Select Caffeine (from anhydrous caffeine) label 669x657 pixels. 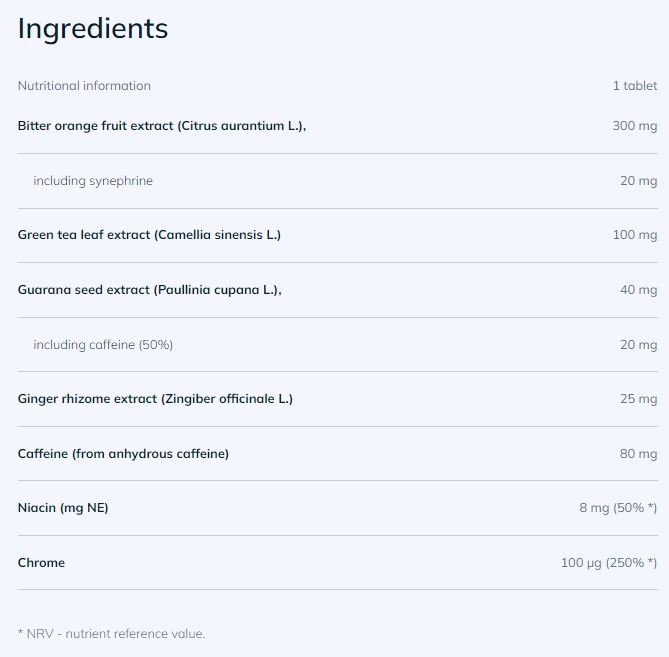point(123,454)
